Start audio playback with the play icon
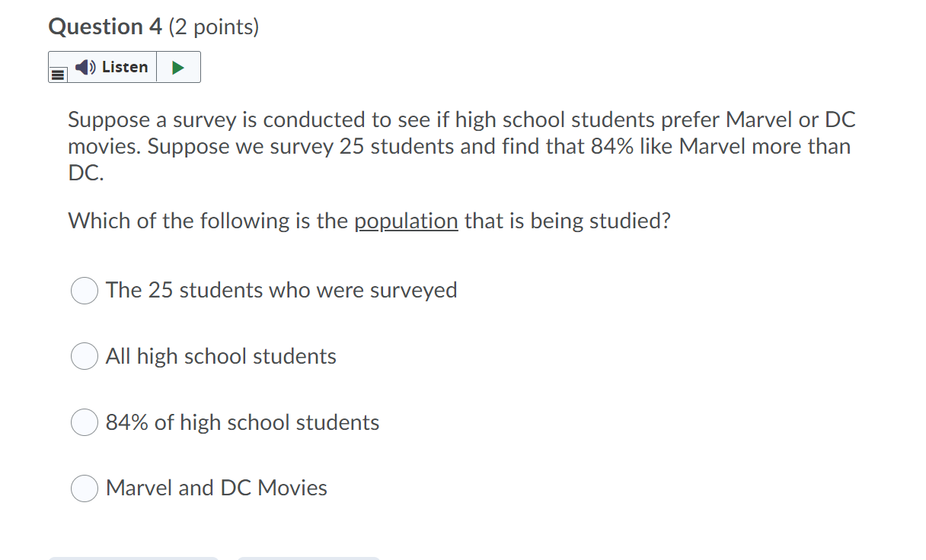 [x=180, y=67]
